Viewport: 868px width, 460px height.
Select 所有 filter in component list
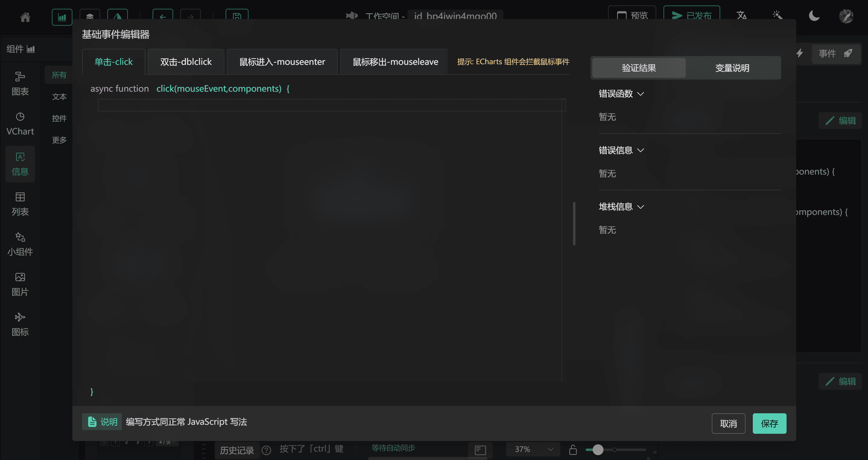pos(59,75)
